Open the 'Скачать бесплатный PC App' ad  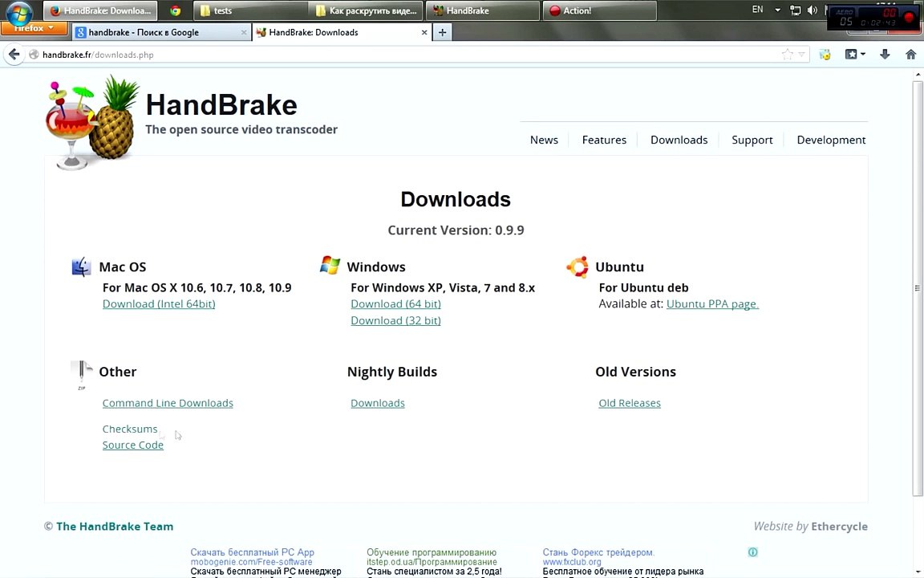tap(252, 552)
